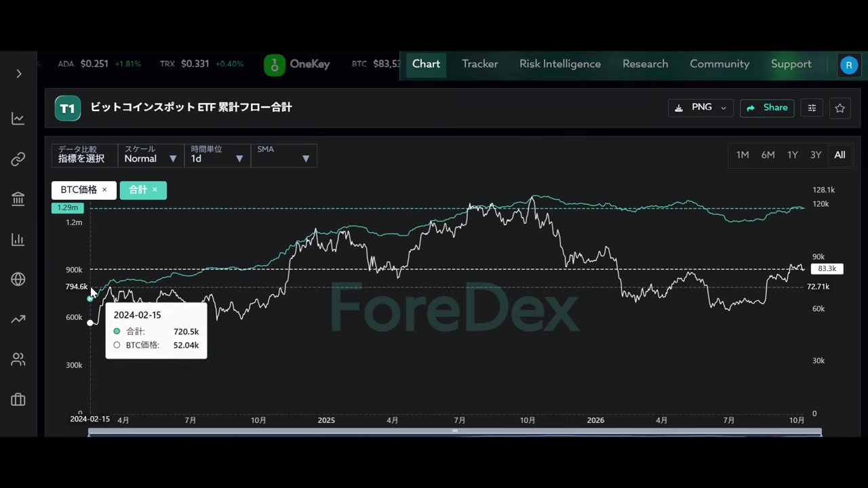Open the trending-up arrow icon in the sidebar

tap(18, 319)
